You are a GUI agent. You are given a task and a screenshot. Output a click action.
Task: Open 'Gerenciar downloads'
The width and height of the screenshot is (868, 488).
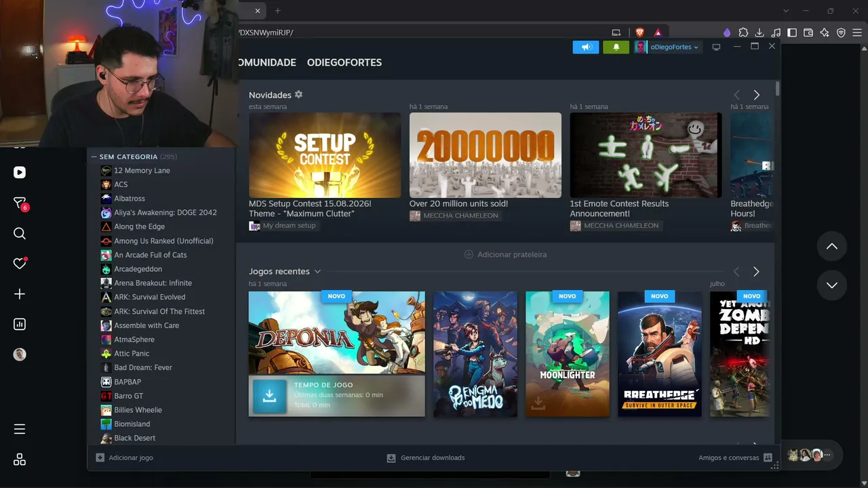(x=426, y=457)
